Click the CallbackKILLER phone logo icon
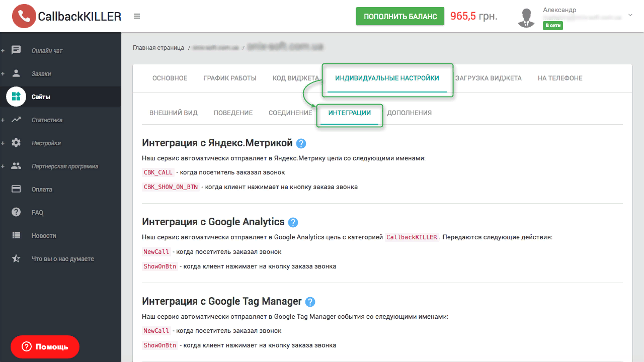 [x=24, y=16]
